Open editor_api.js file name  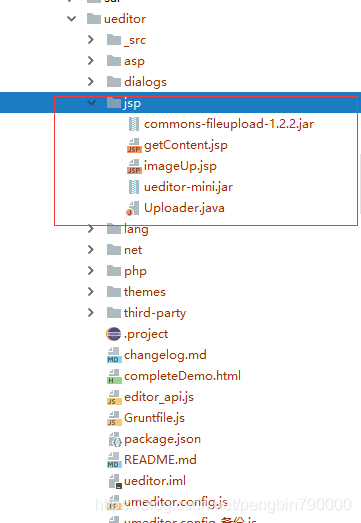(x=159, y=397)
